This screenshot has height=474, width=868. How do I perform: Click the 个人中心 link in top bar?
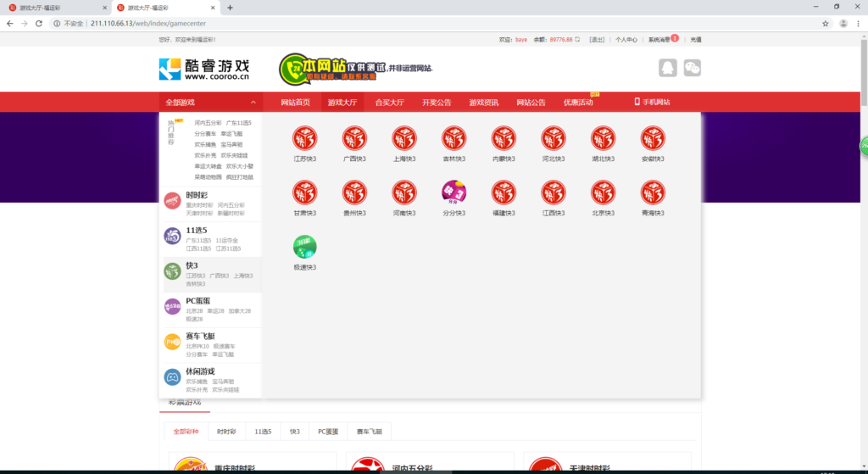pos(626,39)
